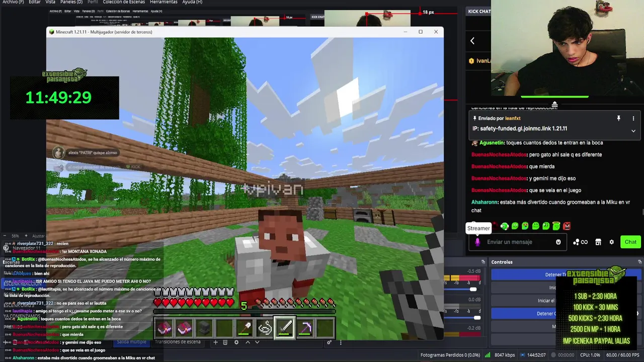Open the Paneles menu
The height and width of the screenshot is (362, 644).
[71, 2]
